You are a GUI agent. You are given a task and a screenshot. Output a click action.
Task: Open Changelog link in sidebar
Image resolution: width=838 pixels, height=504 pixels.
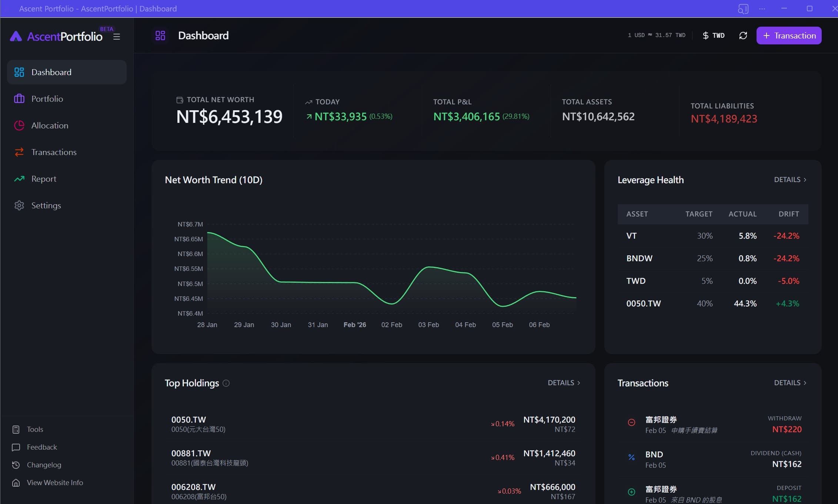[44, 465]
